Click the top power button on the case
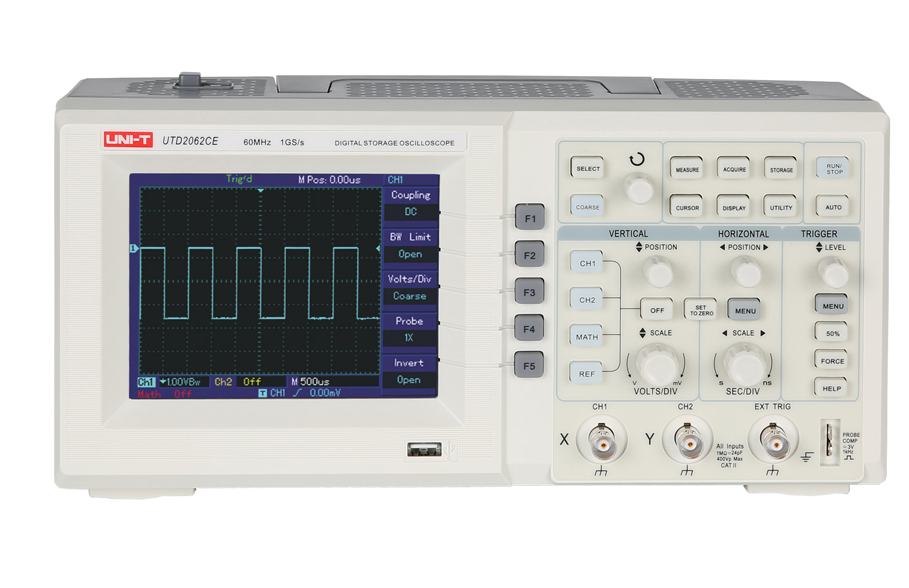This screenshot has width=909, height=588. tap(191, 81)
